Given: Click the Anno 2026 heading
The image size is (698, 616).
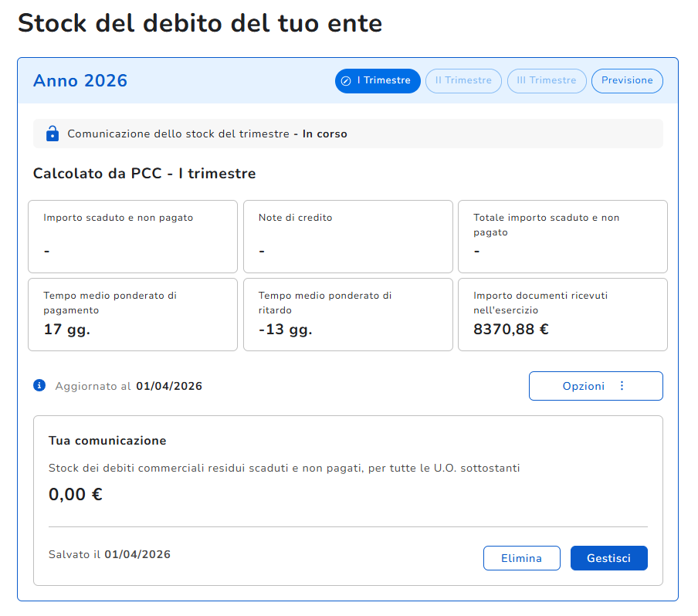Looking at the screenshot, I should (80, 81).
